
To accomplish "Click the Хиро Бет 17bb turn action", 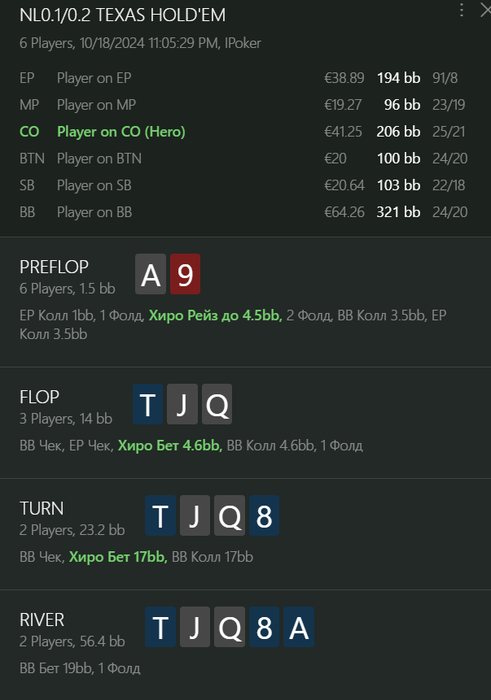I will (x=118, y=557).
